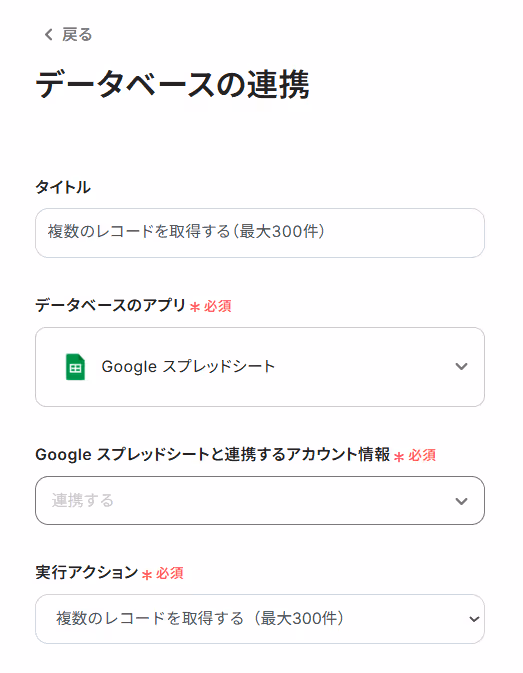Click the green Google Sheets icon
Screen dimensions: 523x673
tap(75, 367)
